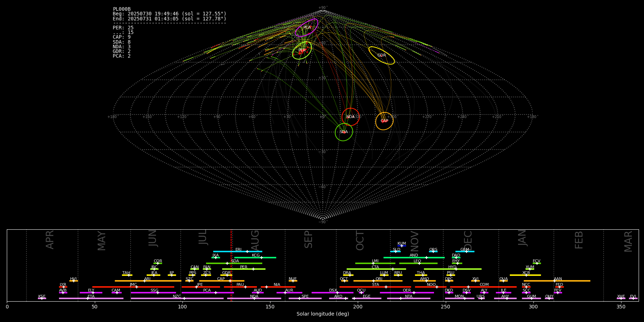Image resolution: width=644 pixels, height=322 pixels.
Task: Click the 'SDA: 8' legend entry
Action: coord(122,42)
